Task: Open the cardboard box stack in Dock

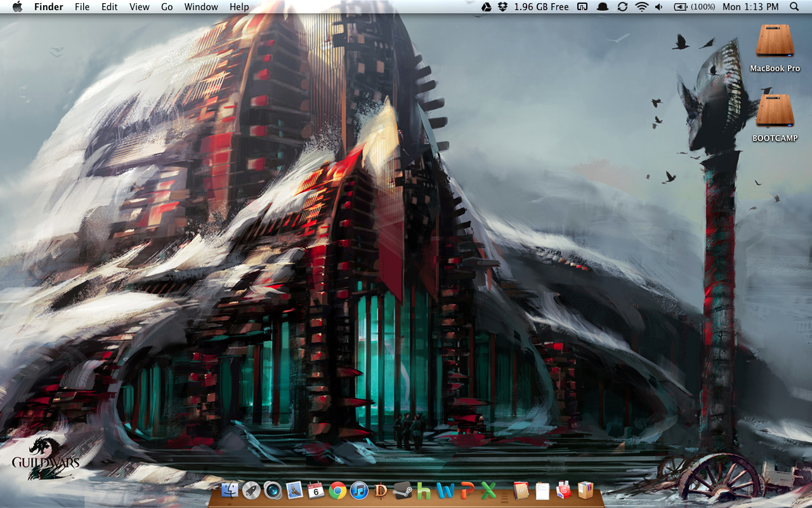Action: (x=586, y=490)
